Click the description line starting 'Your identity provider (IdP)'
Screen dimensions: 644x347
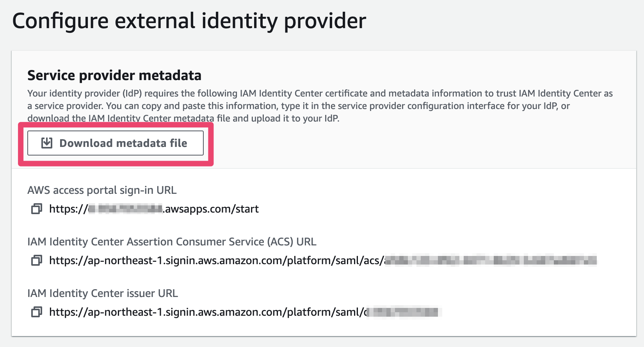(320, 93)
